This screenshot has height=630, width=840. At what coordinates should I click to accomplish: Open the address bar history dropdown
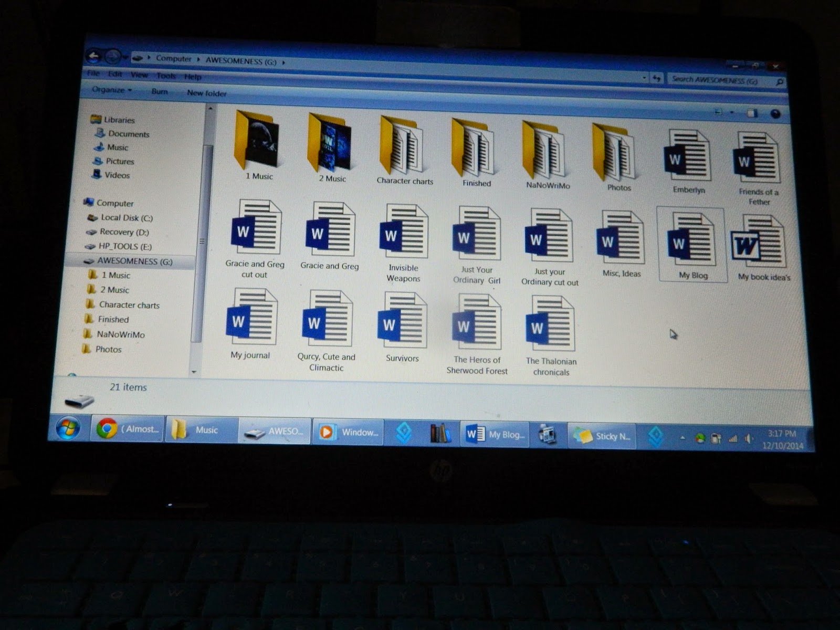tap(644, 77)
